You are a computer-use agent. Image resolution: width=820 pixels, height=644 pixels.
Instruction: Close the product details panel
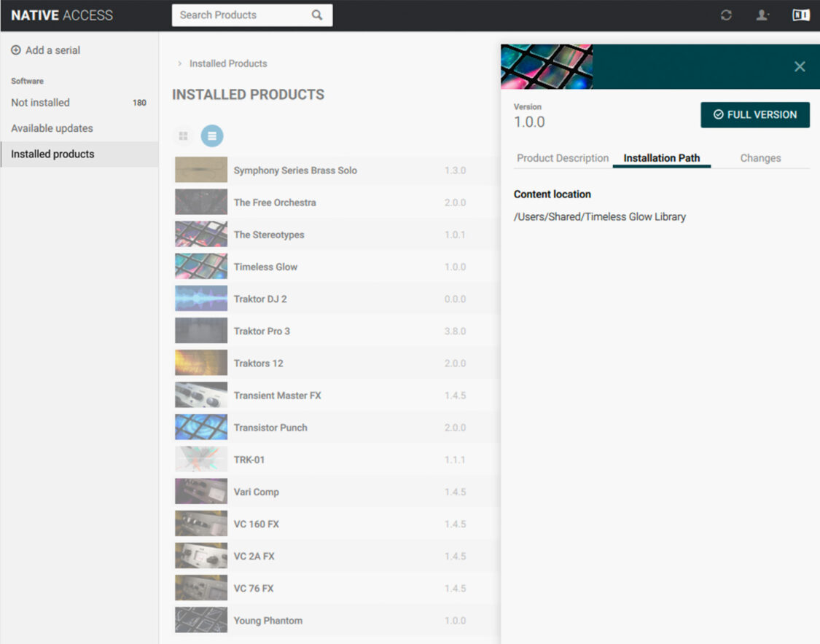click(x=800, y=67)
